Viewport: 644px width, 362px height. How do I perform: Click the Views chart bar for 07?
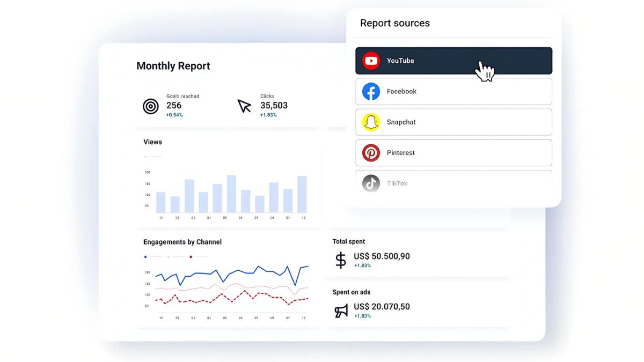pyautogui.click(x=260, y=204)
